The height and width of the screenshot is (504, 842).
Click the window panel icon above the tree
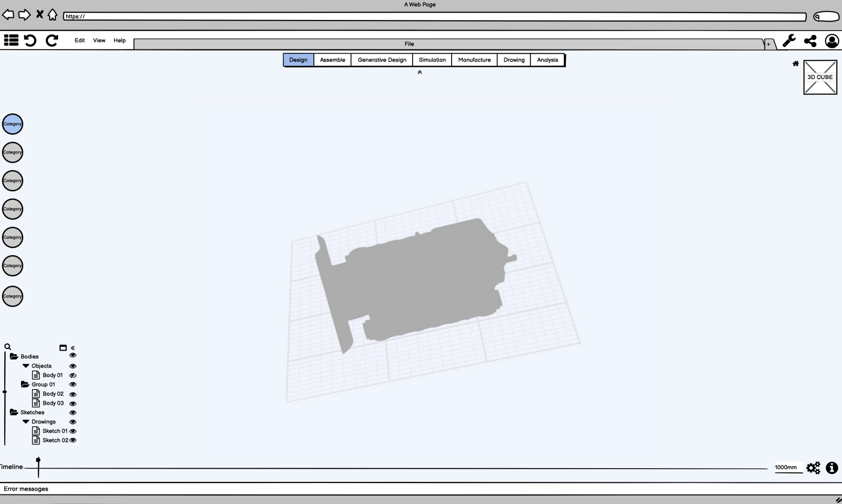coord(63,348)
